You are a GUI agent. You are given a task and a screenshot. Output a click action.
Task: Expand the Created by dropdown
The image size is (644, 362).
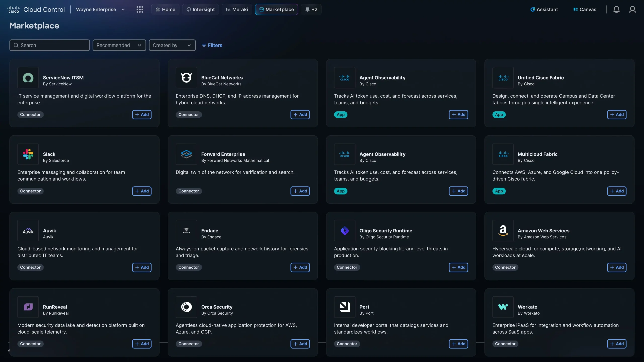[172, 45]
